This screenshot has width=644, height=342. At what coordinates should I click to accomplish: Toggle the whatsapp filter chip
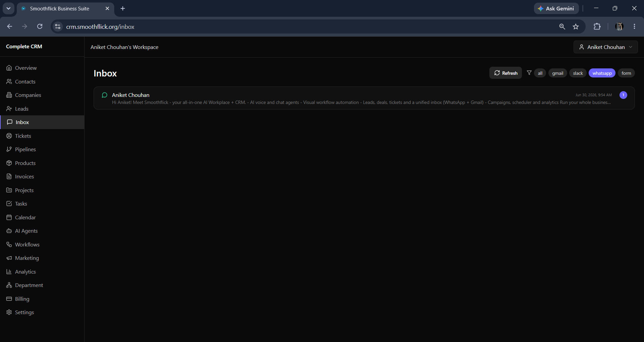(602, 73)
